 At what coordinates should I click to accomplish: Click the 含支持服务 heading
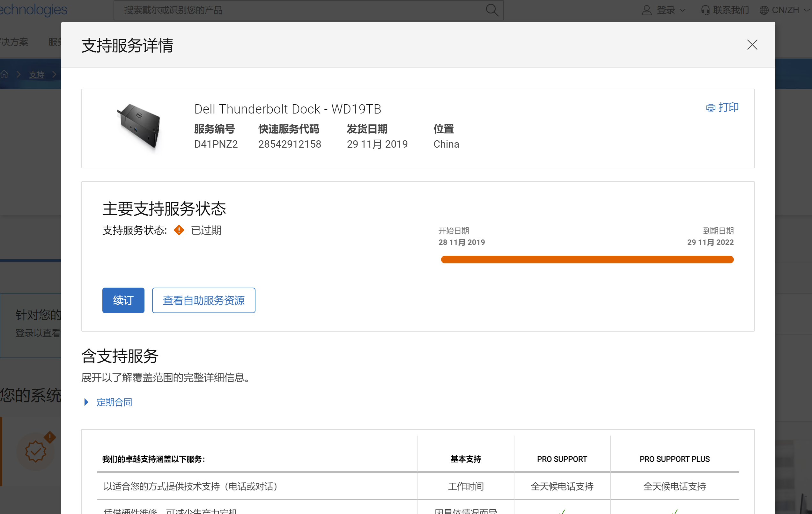click(x=120, y=356)
